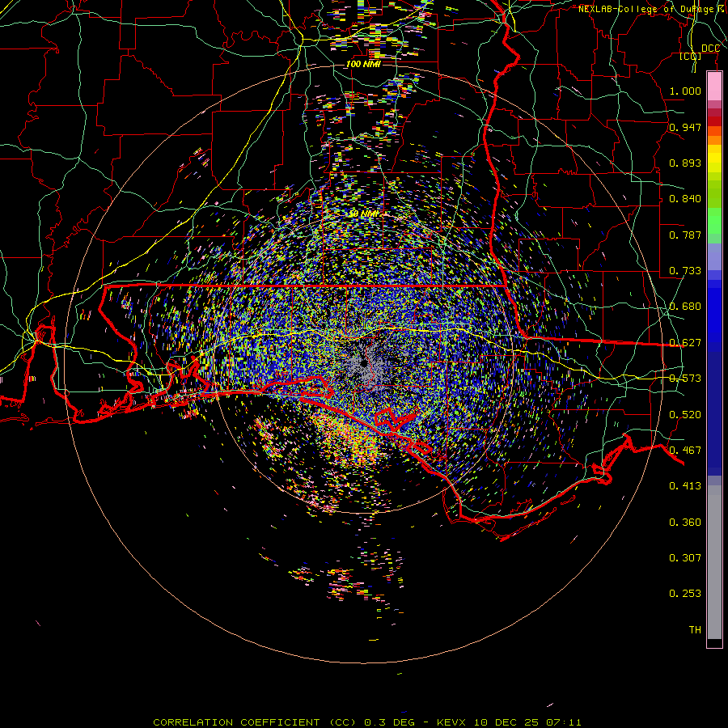The height and width of the screenshot is (728, 728).
Task: Click the 0.733 scale label
Action: click(x=685, y=271)
